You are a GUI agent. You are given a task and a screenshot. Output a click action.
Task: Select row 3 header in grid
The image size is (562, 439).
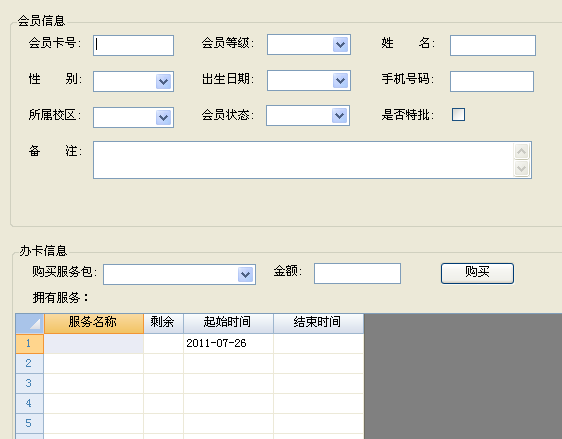30,383
